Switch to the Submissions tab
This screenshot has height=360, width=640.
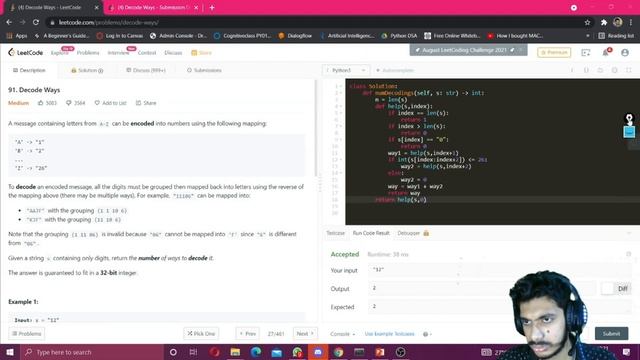[x=204, y=70]
